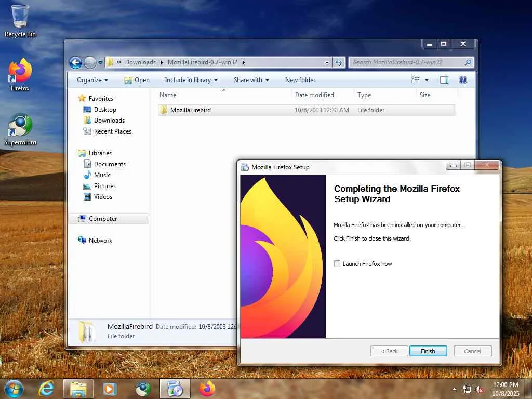Show hidden tray icons arrow

tap(454, 389)
